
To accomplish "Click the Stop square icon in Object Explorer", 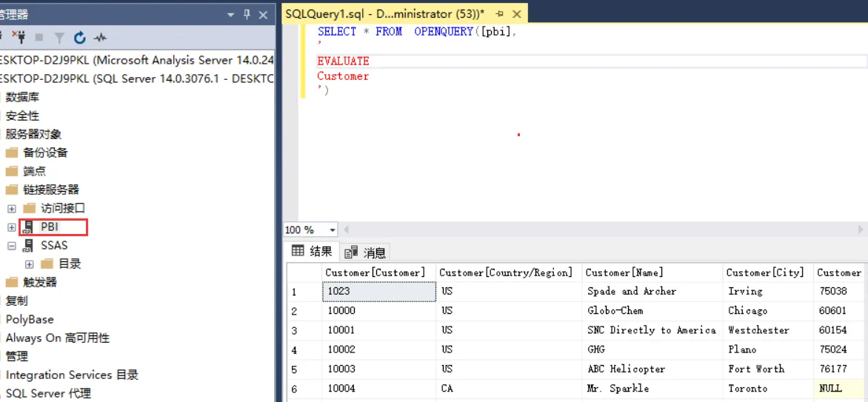I will tap(39, 38).
